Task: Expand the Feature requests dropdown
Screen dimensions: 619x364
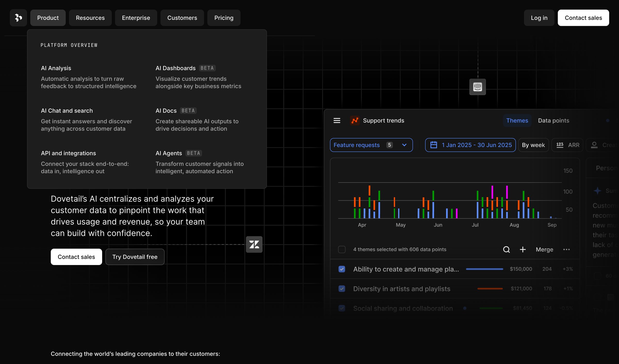Action: point(371,145)
